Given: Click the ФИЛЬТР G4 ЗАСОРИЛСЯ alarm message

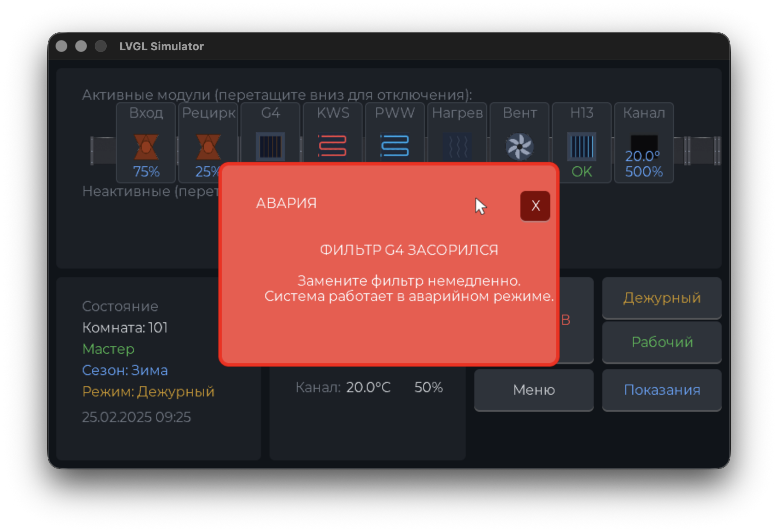Looking at the screenshot, I should (409, 250).
